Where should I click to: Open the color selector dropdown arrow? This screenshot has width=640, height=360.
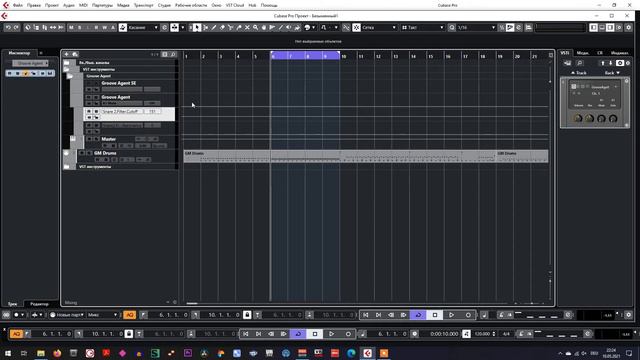[x=313, y=27]
